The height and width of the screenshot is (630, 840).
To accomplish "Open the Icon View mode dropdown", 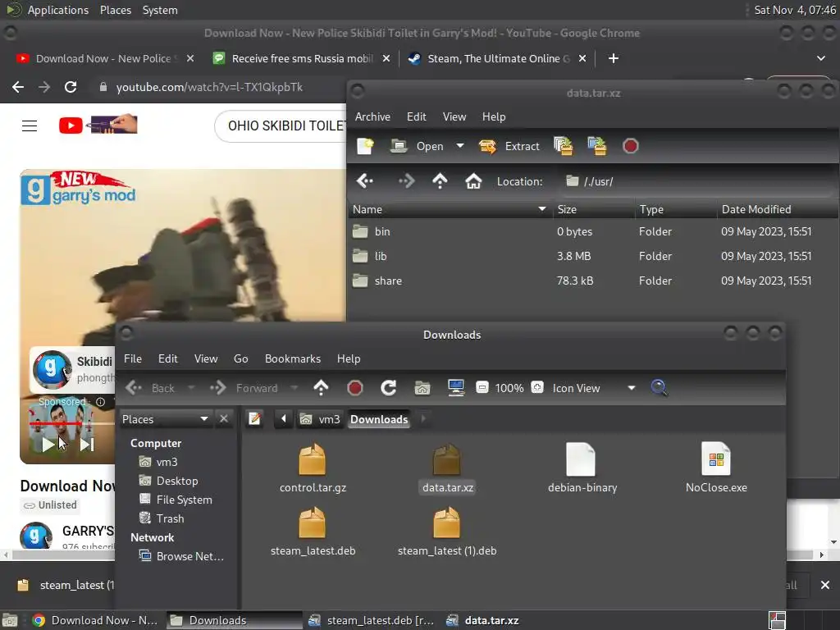I will click(595, 388).
